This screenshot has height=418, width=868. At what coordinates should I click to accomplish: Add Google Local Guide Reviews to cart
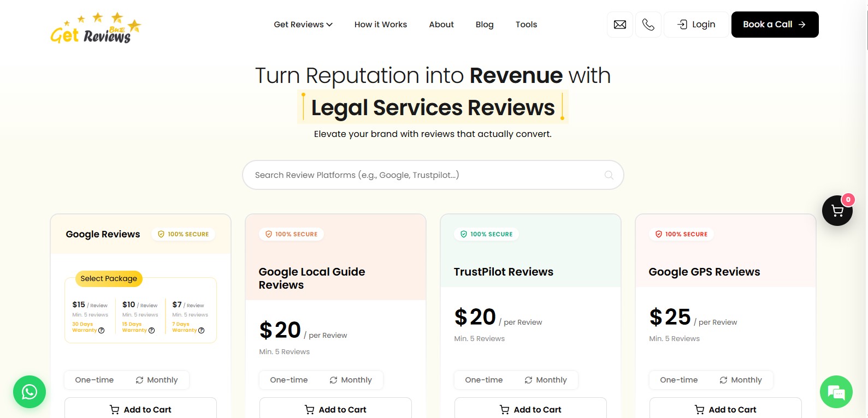[x=335, y=409]
